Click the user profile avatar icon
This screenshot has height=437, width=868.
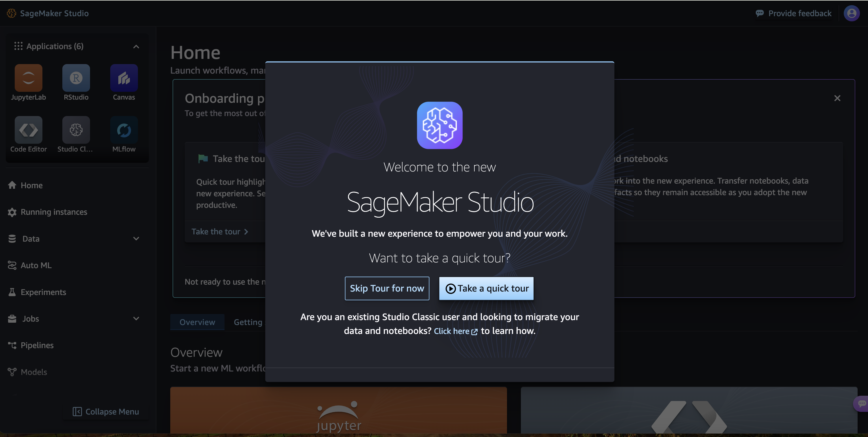click(x=851, y=14)
